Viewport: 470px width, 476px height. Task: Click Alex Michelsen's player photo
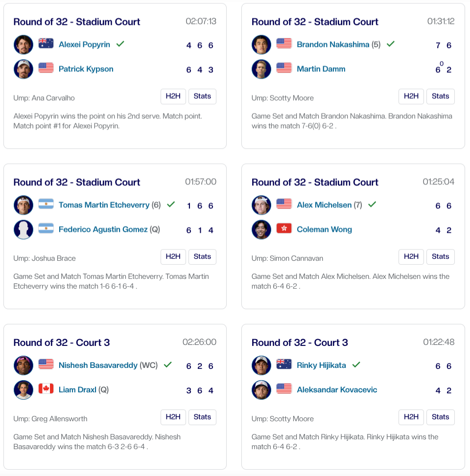coord(261,205)
